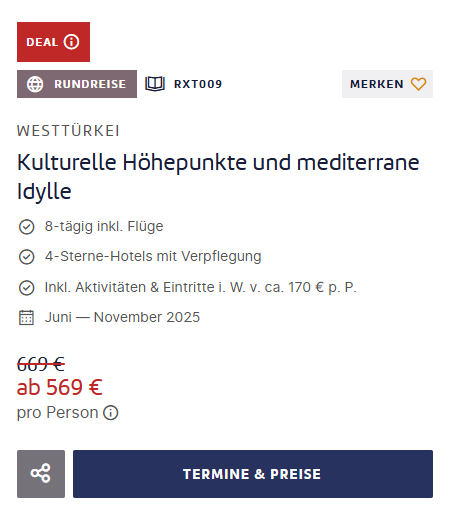Click checkmark icon beside Inkl. Aktivitäten
The height and width of the screenshot is (520, 454).
26,288
